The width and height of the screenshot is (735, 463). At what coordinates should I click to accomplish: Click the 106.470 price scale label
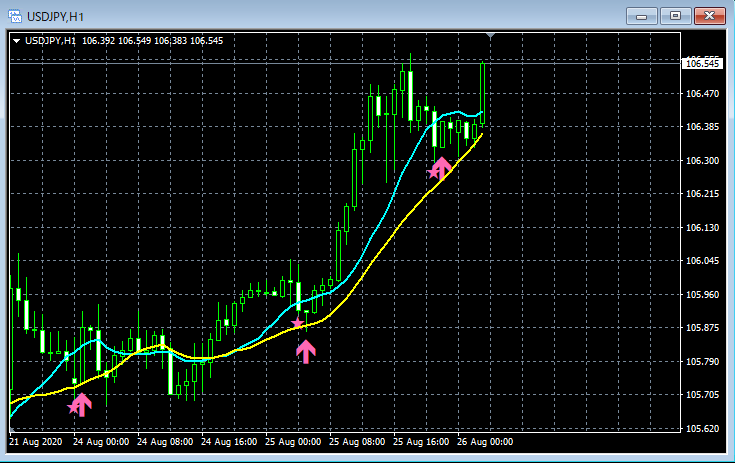coord(702,94)
